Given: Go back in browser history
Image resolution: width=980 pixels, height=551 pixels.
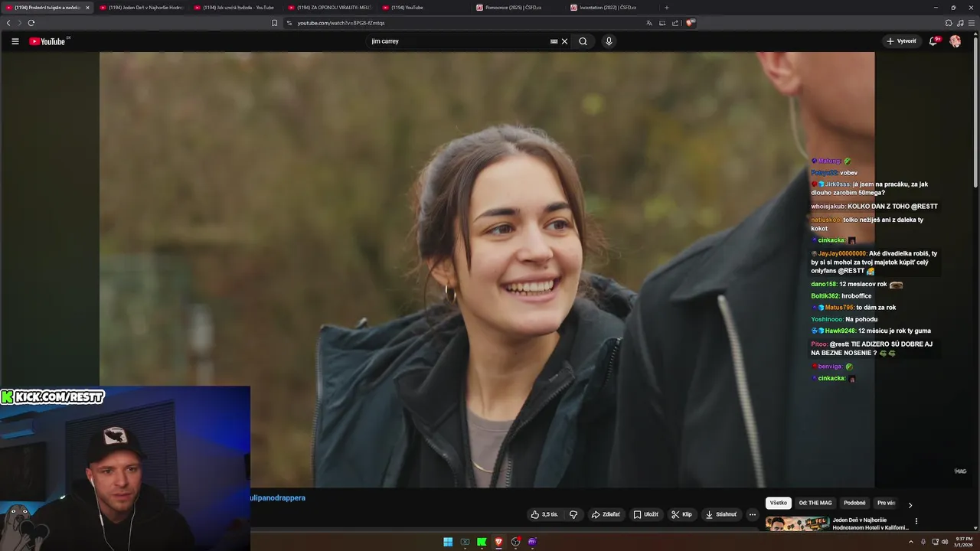Looking at the screenshot, I should [x=8, y=23].
